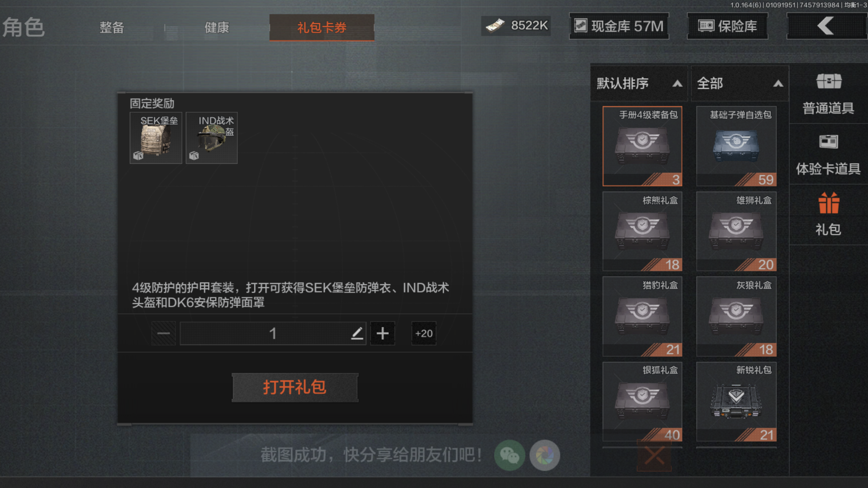Select the 基础子弹自选包 gift box
Viewport: 868px width, 488px height.
click(x=736, y=146)
